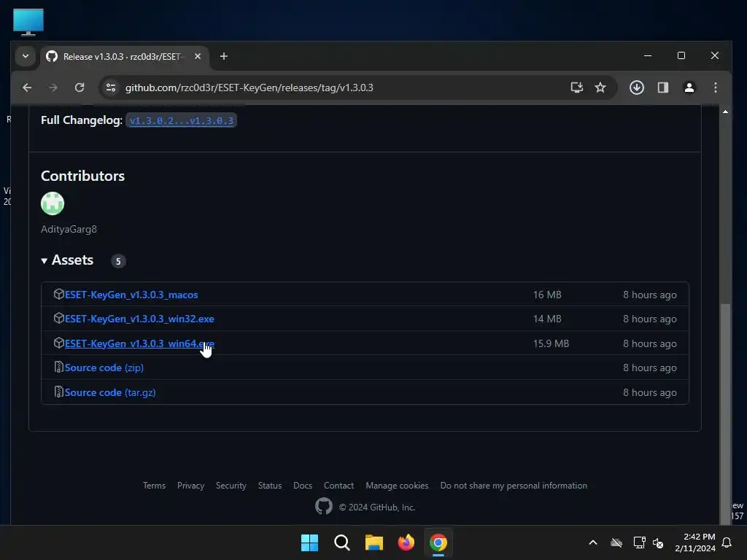Open the Docs footer link
747x560 pixels.
303,486
